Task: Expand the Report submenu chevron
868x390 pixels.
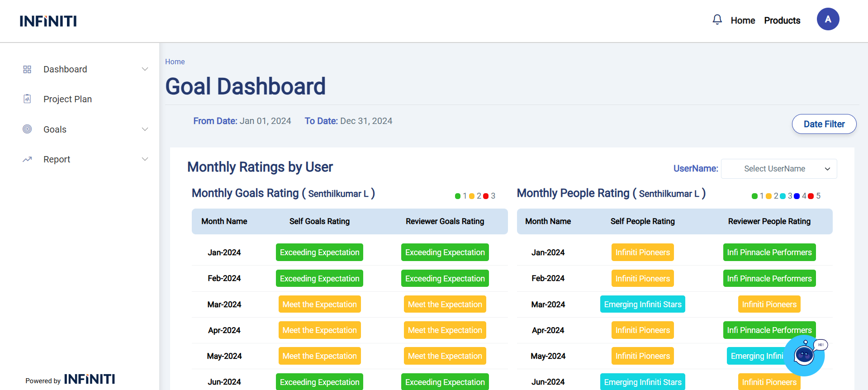Action: click(145, 159)
